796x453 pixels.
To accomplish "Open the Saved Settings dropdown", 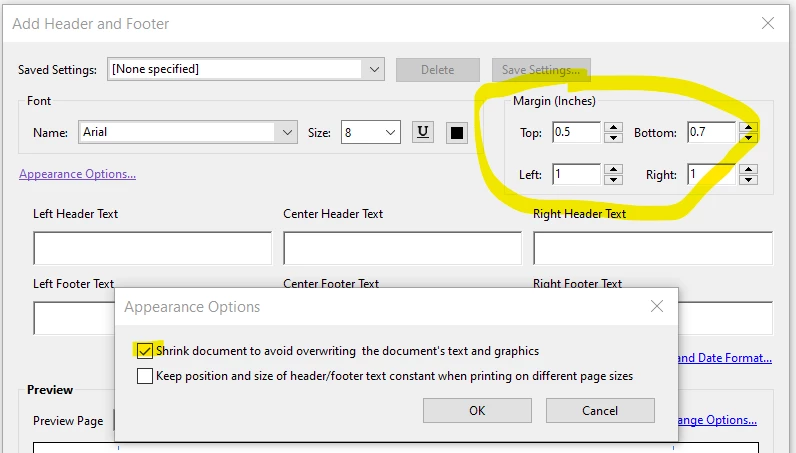I will point(374,69).
